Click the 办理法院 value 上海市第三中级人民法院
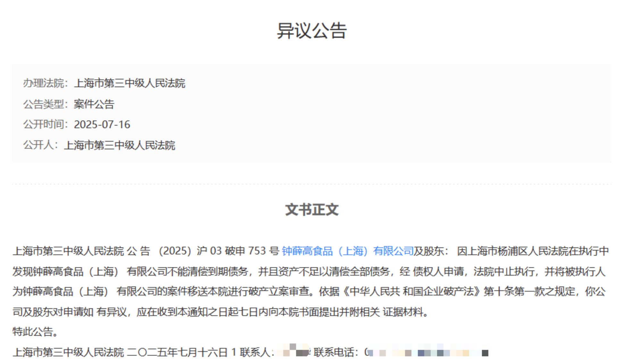621x364 pixels. point(129,83)
